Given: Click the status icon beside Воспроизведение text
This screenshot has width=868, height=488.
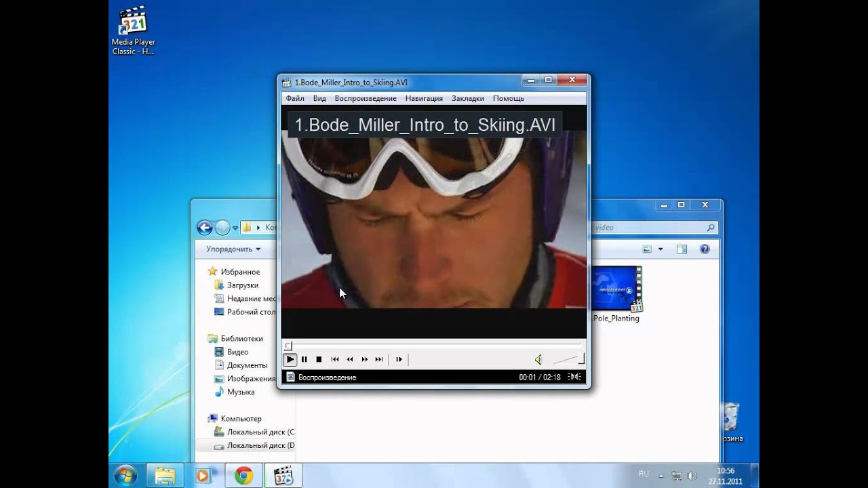Looking at the screenshot, I should tap(290, 377).
